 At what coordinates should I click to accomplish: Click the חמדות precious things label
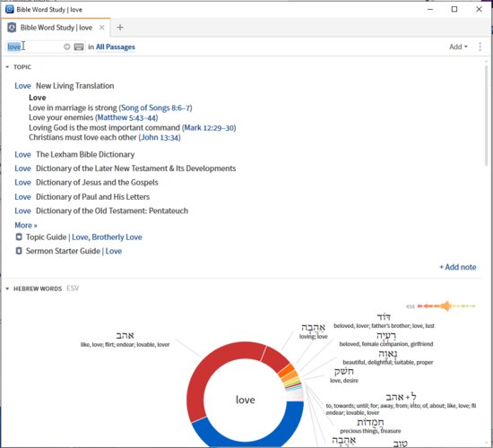(x=370, y=422)
